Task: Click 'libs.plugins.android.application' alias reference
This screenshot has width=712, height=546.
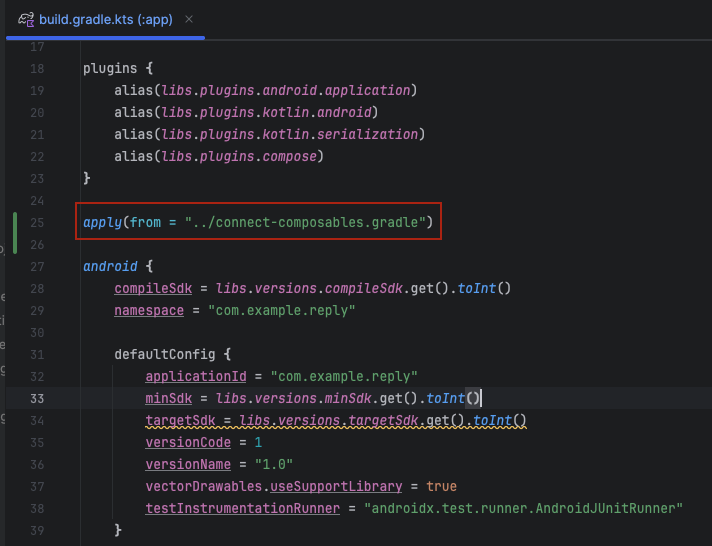Action: [286, 90]
